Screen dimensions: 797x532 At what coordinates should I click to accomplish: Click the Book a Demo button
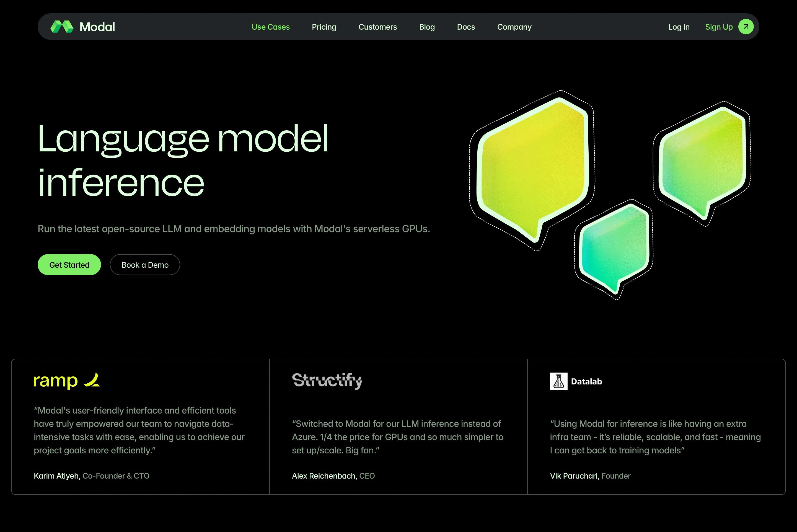click(145, 265)
